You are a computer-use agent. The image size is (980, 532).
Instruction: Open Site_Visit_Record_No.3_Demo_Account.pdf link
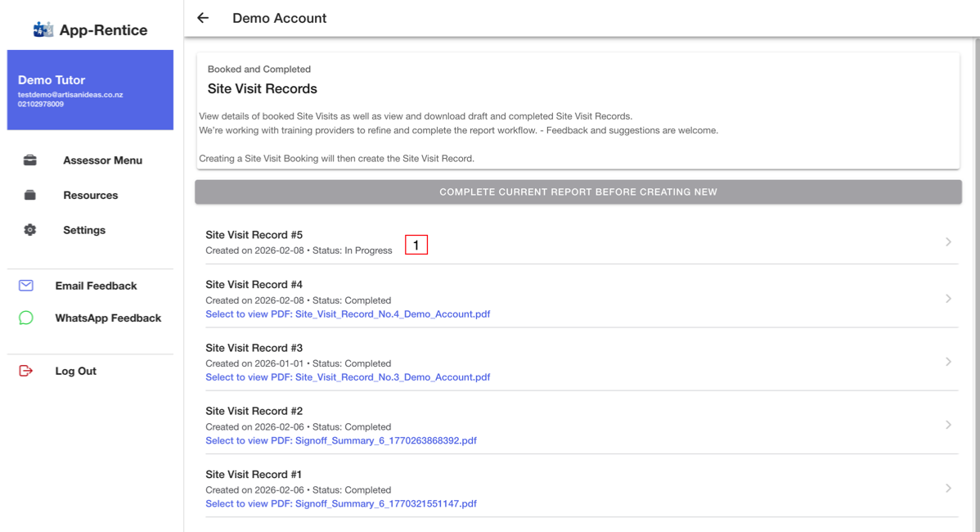pos(348,377)
